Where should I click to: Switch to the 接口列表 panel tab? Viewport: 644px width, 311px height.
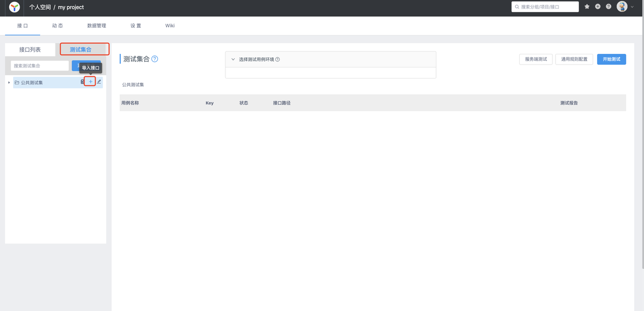[x=30, y=50]
